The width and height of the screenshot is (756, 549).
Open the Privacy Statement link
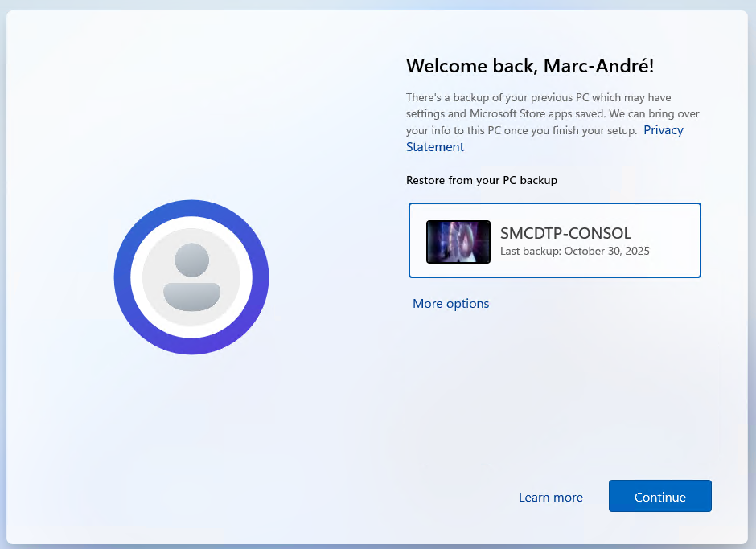[x=663, y=129]
